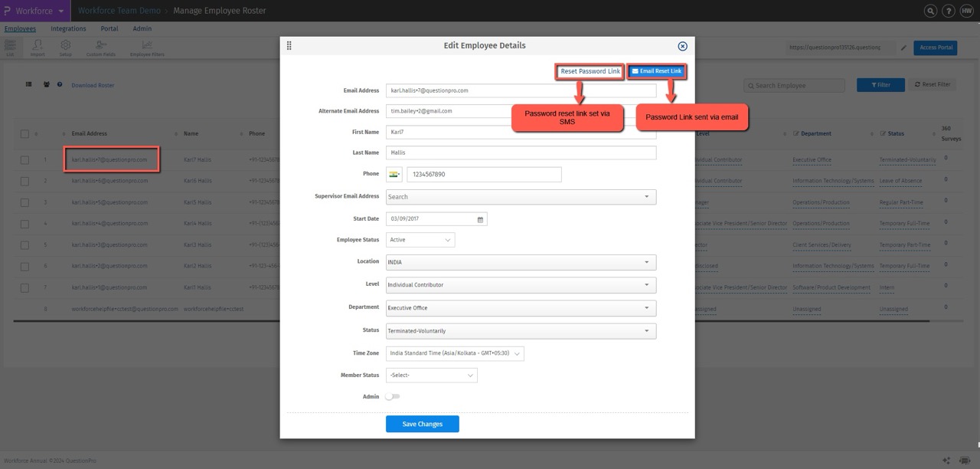This screenshot has width=980, height=469.
Task: Click the Email Reset Link button
Action: click(656, 71)
